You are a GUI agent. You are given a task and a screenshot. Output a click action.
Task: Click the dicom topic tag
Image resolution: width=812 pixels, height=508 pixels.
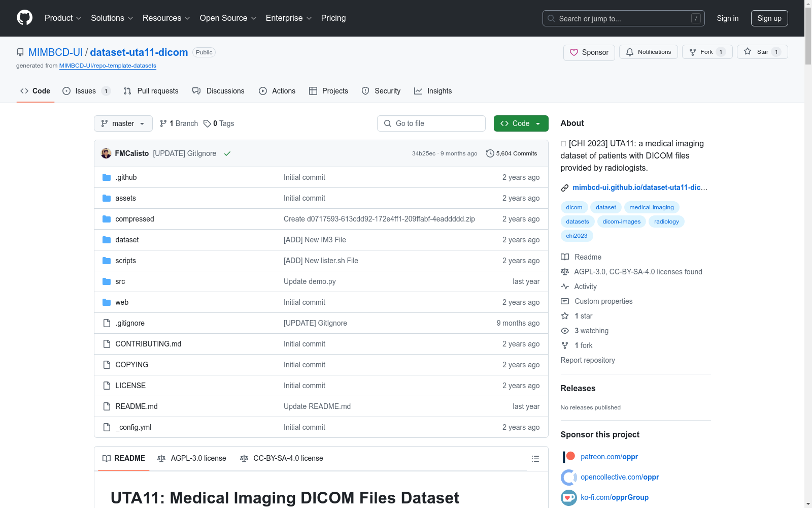pyautogui.click(x=574, y=207)
